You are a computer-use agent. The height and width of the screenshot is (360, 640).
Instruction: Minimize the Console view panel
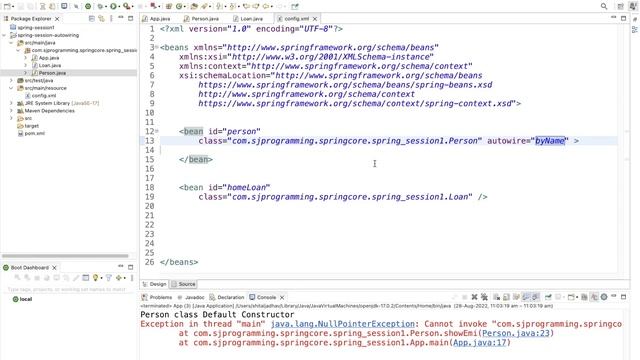click(613, 297)
